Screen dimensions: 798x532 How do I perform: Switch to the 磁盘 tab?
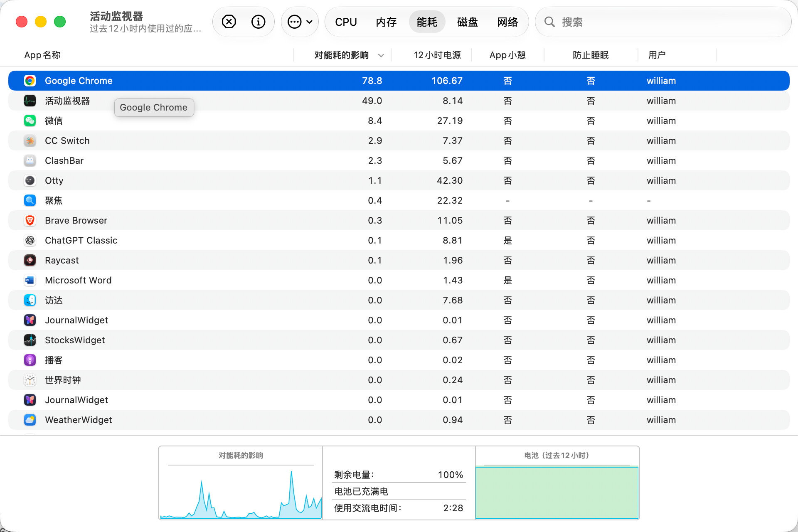point(468,22)
